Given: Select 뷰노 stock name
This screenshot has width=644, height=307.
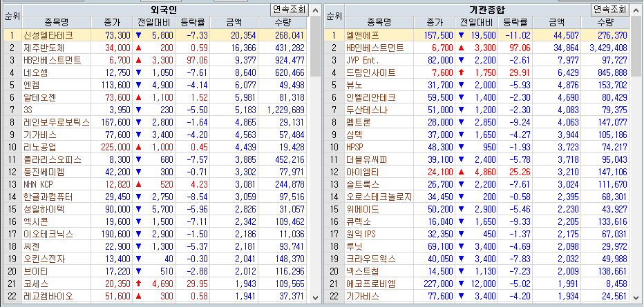Looking at the screenshot, I should tap(354, 86).
